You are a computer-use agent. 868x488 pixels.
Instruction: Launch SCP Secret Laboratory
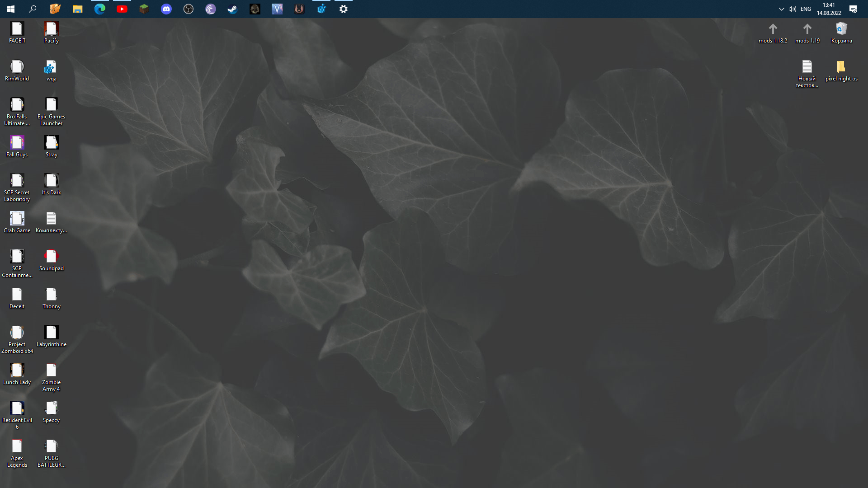[x=17, y=186]
